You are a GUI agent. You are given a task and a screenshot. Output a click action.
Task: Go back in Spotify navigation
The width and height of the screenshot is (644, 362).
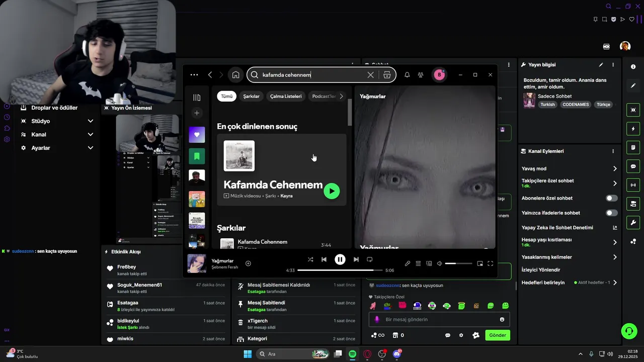pyautogui.click(x=210, y=75)
